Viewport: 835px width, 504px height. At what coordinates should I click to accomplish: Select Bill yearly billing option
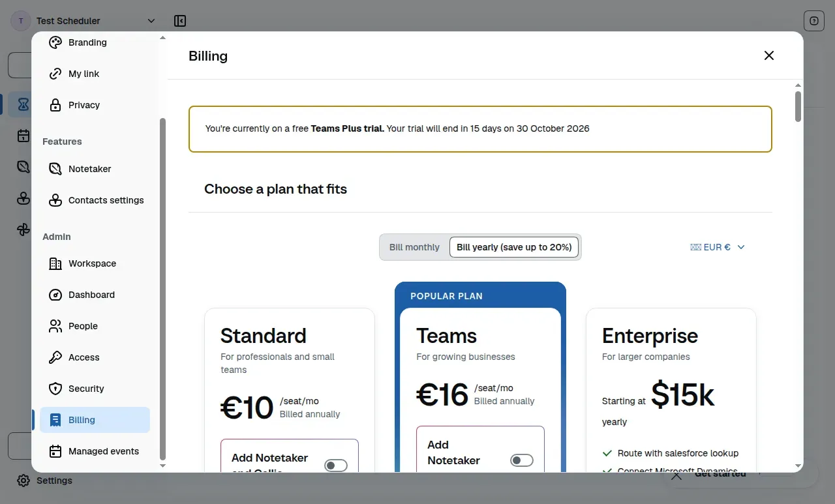pos(514,247)
